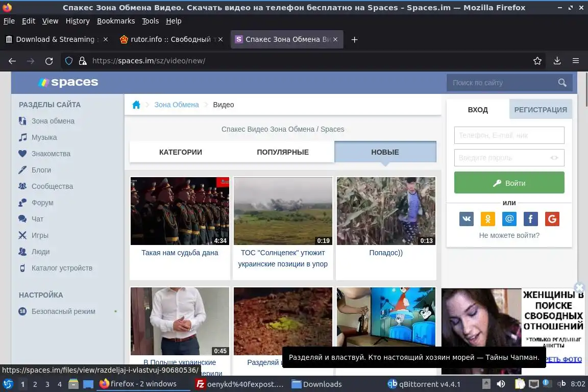Click the Игры crossed swords icon

click(x=22, y=235)
